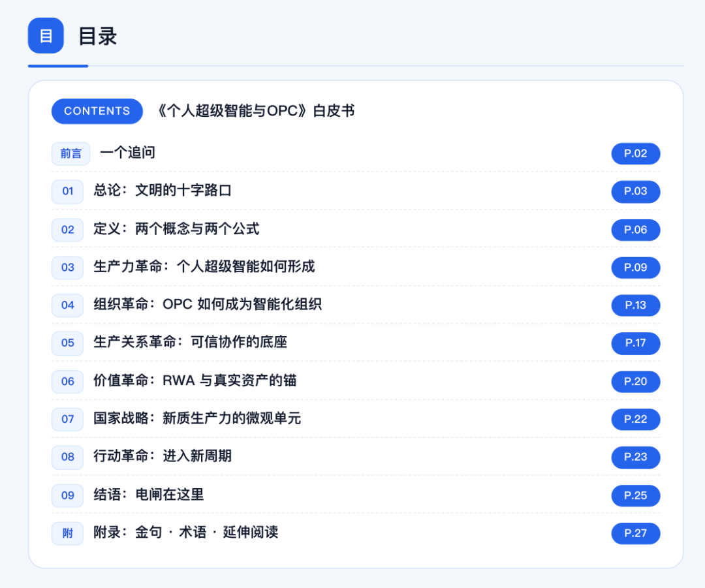Click the 附 appendix badge
Viewport: 705px width, 588px height.
point(67,534)
